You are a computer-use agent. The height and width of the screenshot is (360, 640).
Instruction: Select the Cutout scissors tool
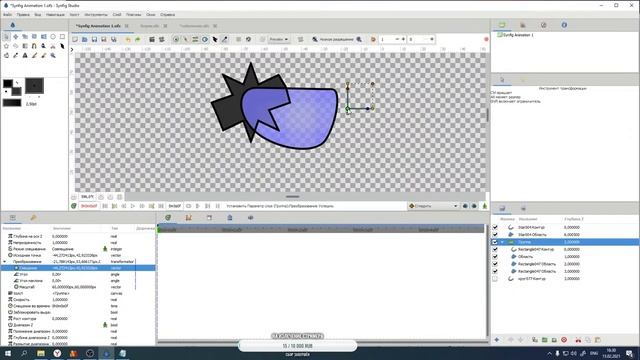[x=53, y=46]
